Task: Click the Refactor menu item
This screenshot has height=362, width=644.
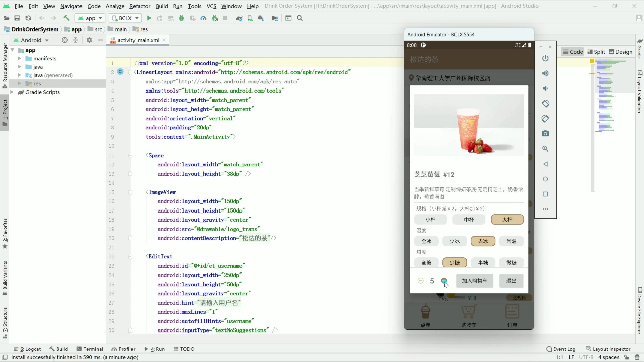Action: point(140,6)
